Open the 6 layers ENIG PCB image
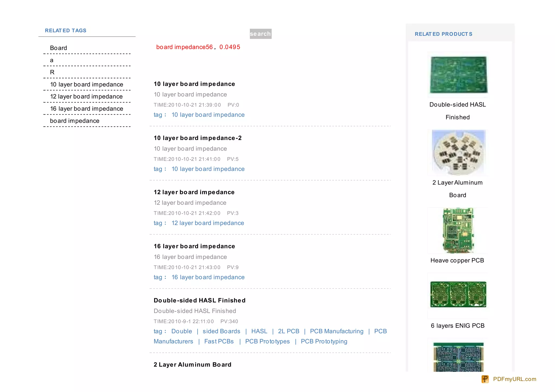555x392 pixels. pos(458,294)
